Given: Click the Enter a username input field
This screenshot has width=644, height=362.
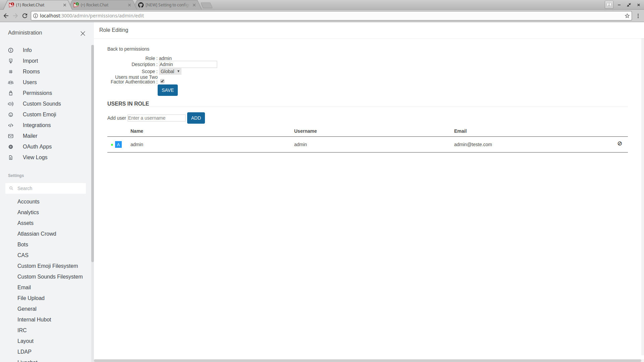Looking at the screenshot, I should [x=157, y=118].
